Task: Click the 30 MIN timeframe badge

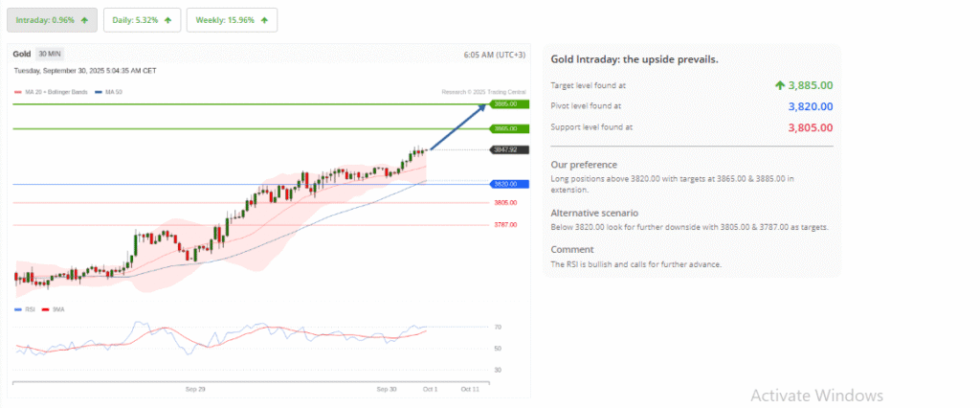Action: pyautogui.click(x=50, y=55)
